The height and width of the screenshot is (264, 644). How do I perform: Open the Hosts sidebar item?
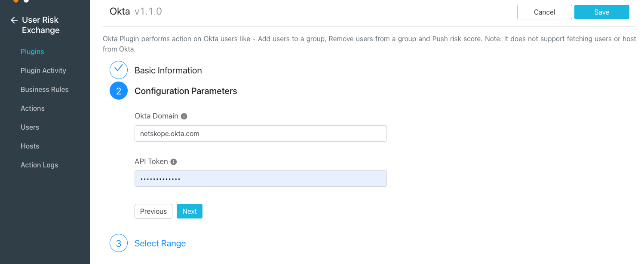(x=30, y=146)
